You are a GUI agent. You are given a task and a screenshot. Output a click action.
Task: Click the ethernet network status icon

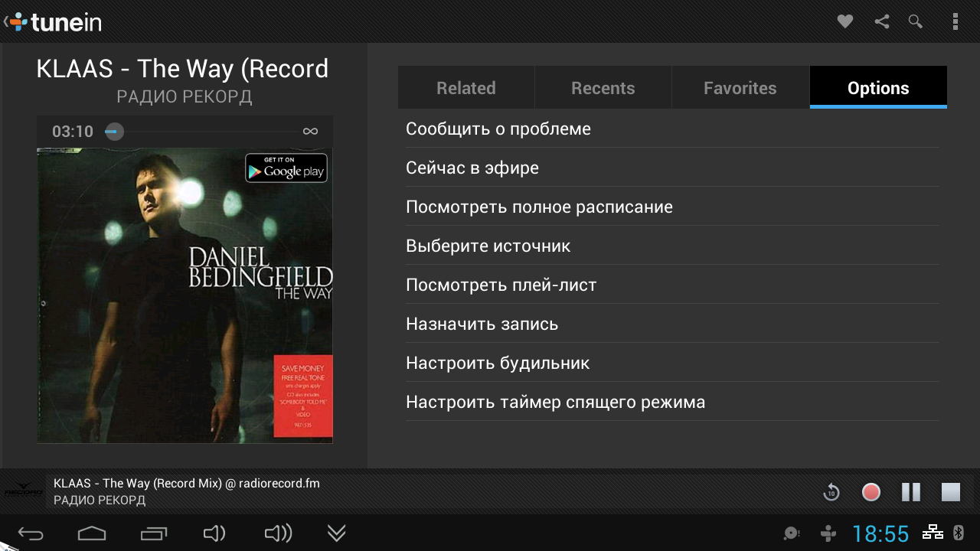[x=933, y=532]
